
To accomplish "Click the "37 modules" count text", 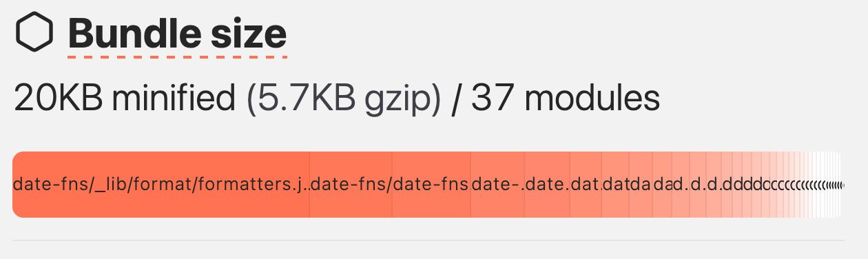I will point(566,99).
